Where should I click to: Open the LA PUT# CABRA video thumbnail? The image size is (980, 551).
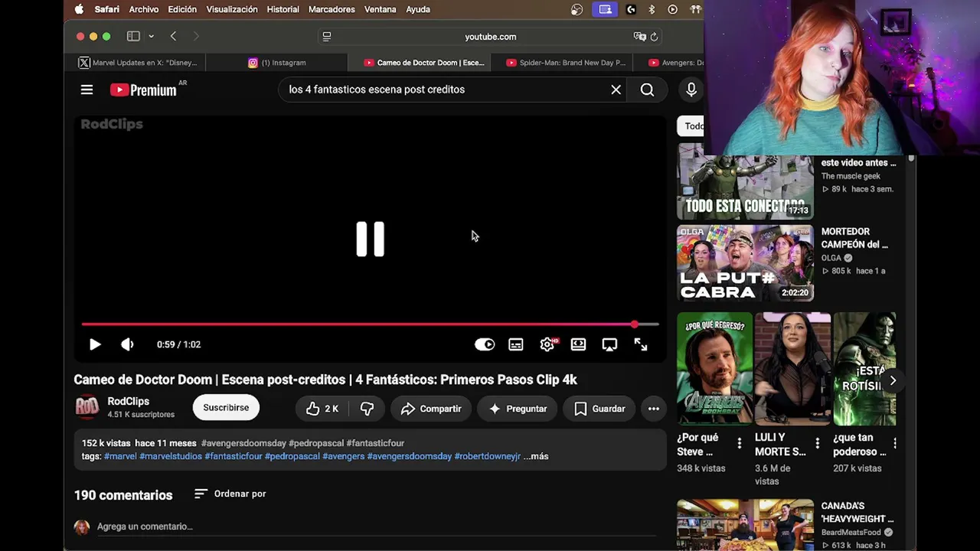745,263
